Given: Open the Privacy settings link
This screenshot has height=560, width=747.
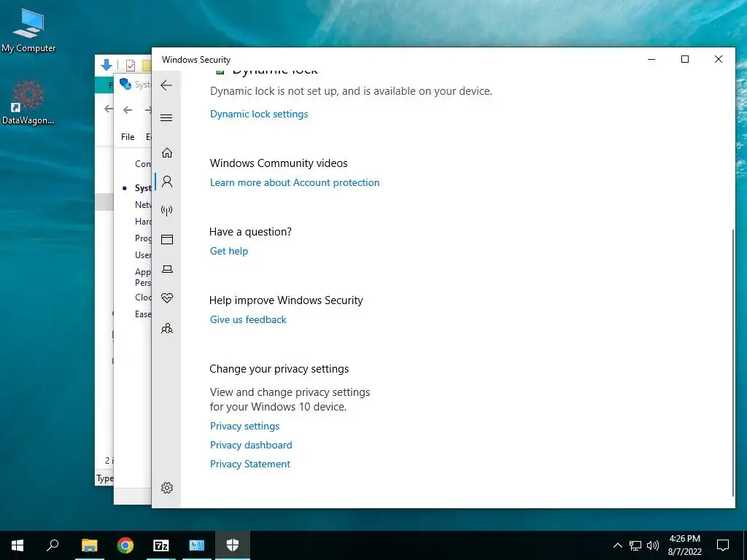Looking at the screenshot, I should (245, 426).
